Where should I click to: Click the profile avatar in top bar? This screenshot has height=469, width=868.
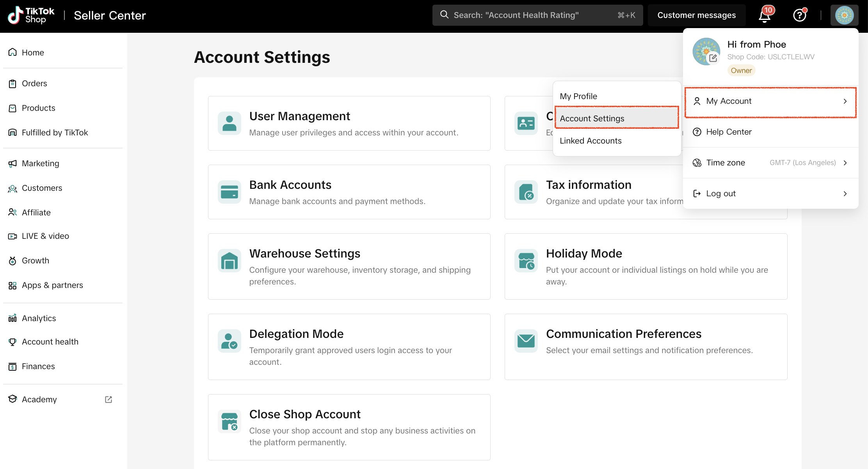pos(844,16)
